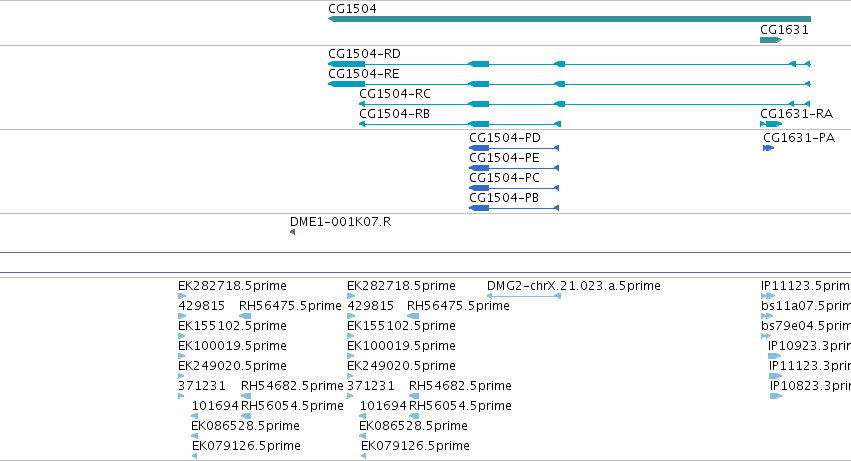Select the CG1504-PD protein feature
The width and height of the screenshot is (851, 461).
pos(514,148)
